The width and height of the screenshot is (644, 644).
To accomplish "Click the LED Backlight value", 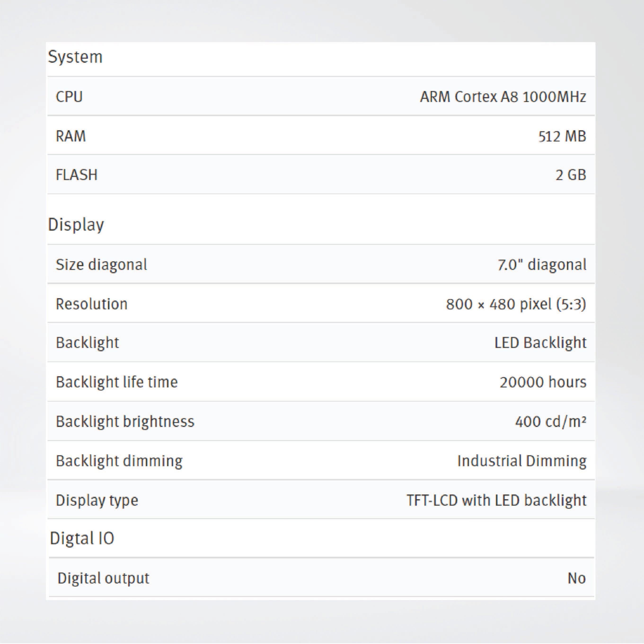I will [540, 343].
